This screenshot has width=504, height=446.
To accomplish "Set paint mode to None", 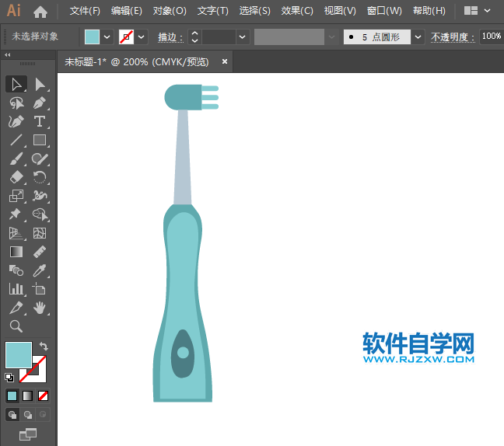I will click(x=43, y=396).
